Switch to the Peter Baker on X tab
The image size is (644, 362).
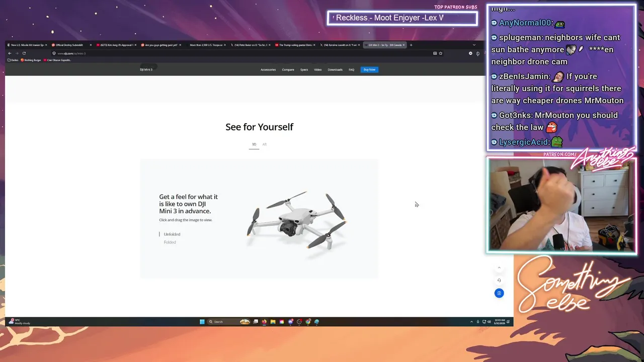tap(250, 45)
